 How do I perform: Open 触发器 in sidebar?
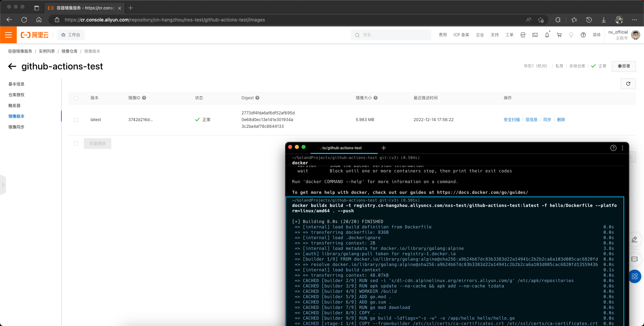click(14, 106)
